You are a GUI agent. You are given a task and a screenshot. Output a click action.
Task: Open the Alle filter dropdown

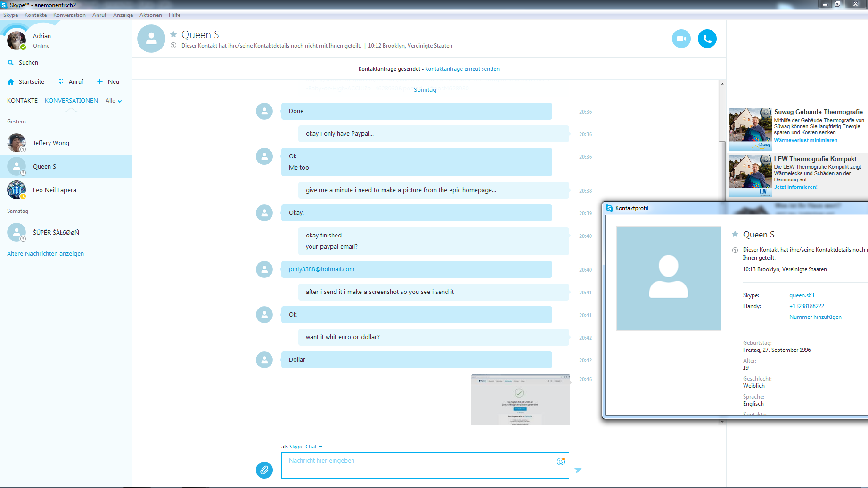pyautogui.click(x=114, y=101)
